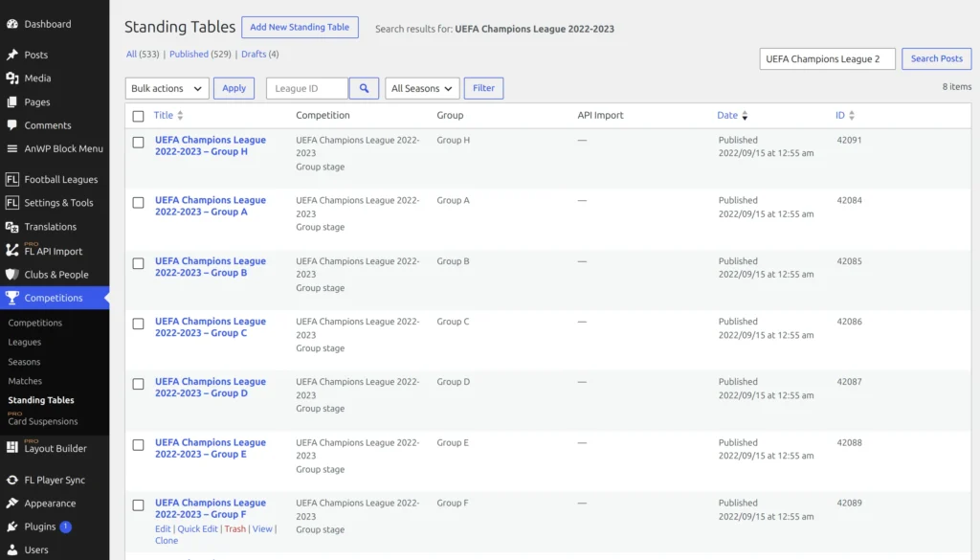Screen dimensions: 980x560
Task: Open Leagues submenu item
Action: coord(24,342)
